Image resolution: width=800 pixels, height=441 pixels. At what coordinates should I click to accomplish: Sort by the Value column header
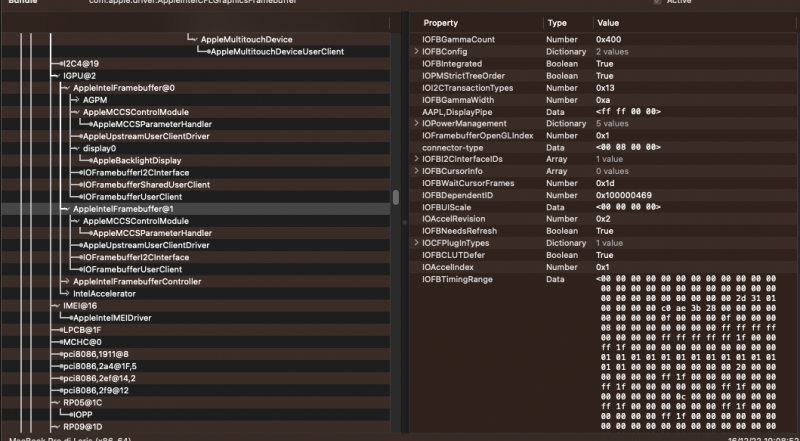(x=608, y=23)
